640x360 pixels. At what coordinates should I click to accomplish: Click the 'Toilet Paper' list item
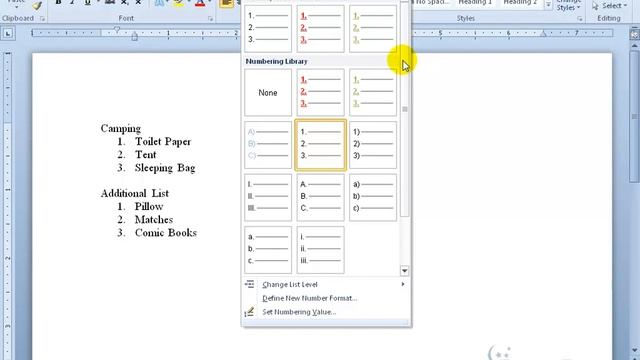[x=163, y=142]
